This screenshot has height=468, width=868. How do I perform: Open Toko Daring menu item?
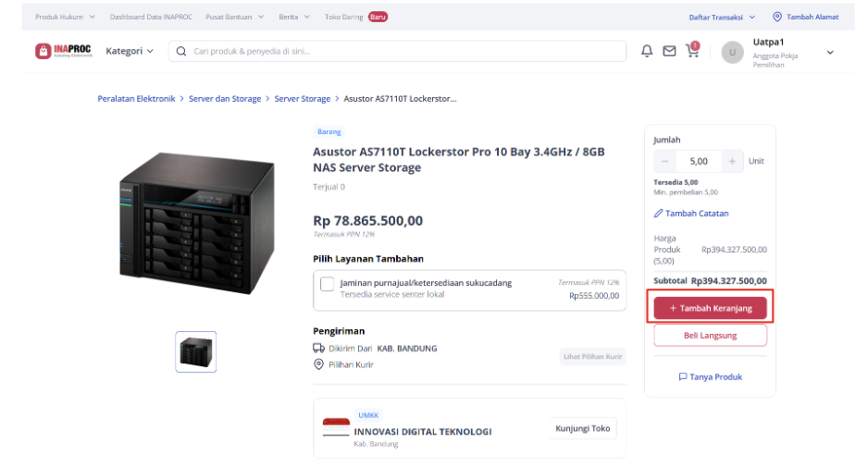(343, 17)
